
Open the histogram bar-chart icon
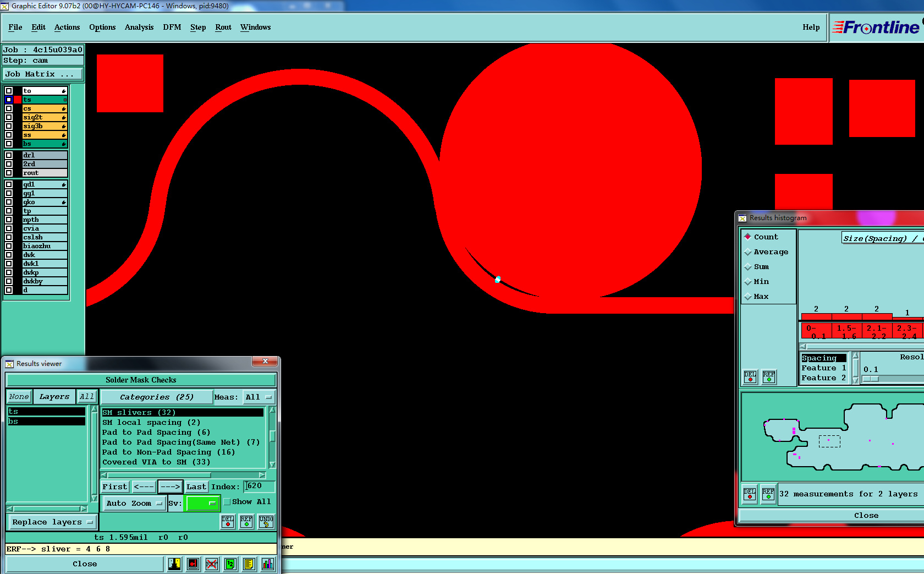[268, 564]
